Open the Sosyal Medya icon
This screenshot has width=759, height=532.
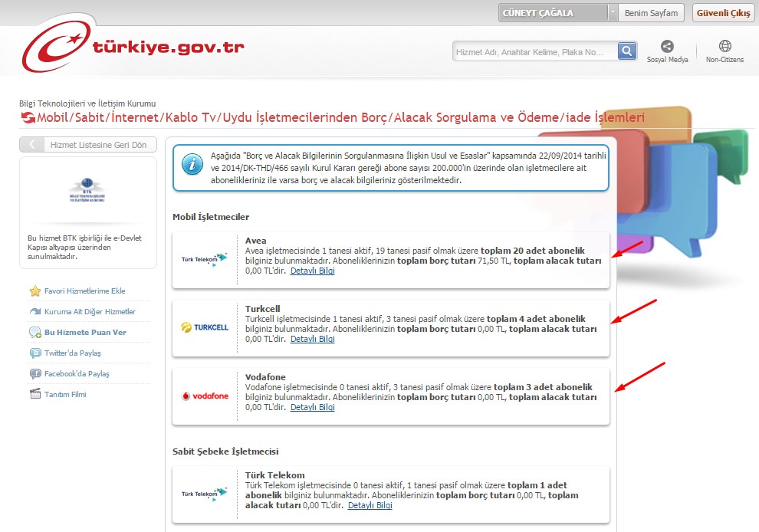tap(667, 47)
